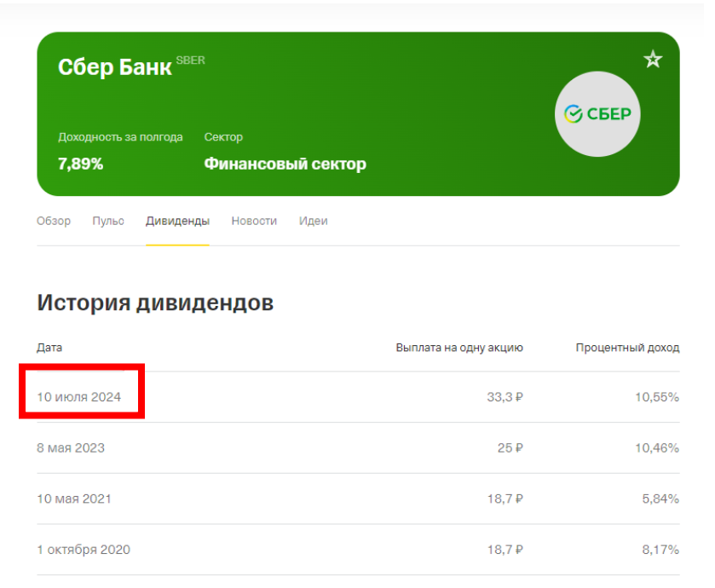
Task: Click the 8,17% yield value
Action: tap(660, 550)
